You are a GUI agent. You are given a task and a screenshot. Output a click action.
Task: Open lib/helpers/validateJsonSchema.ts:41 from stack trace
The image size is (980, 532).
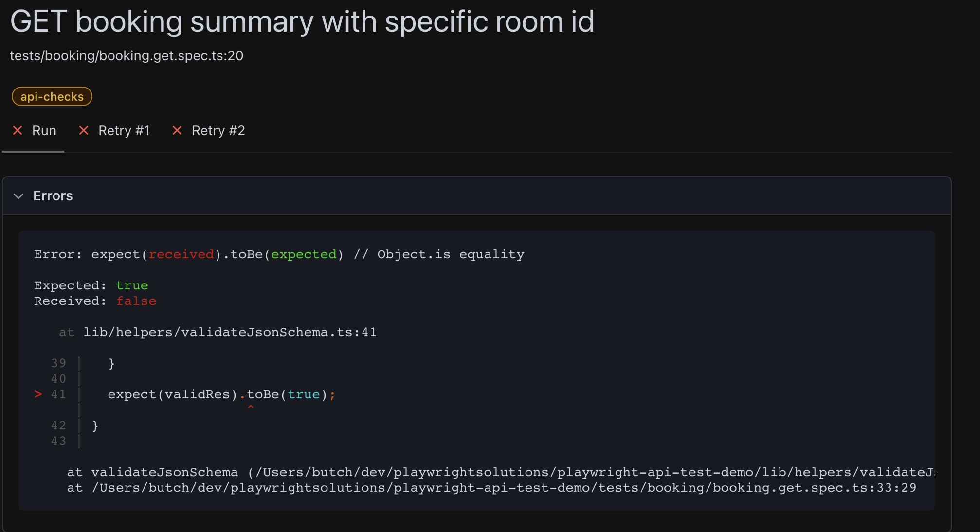click(229, 332)
